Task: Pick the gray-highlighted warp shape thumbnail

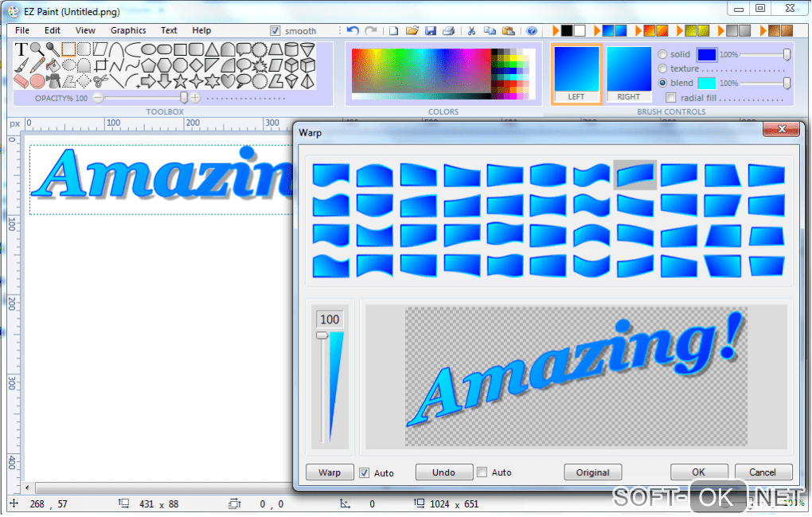Action: pos(635,175)
